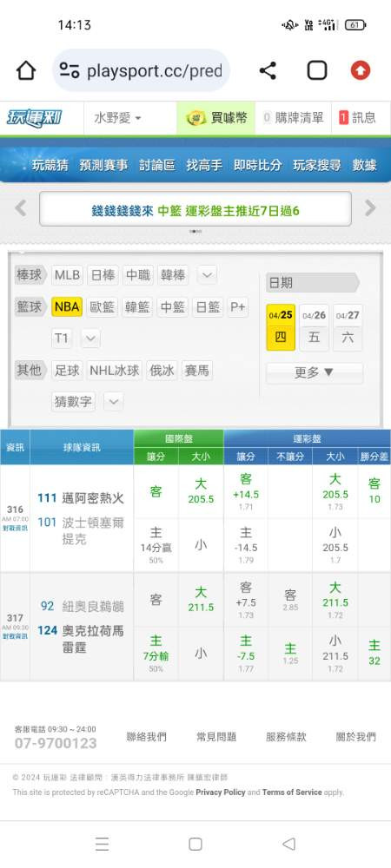Click the 買噱幣 coin button

pos(216,118)
